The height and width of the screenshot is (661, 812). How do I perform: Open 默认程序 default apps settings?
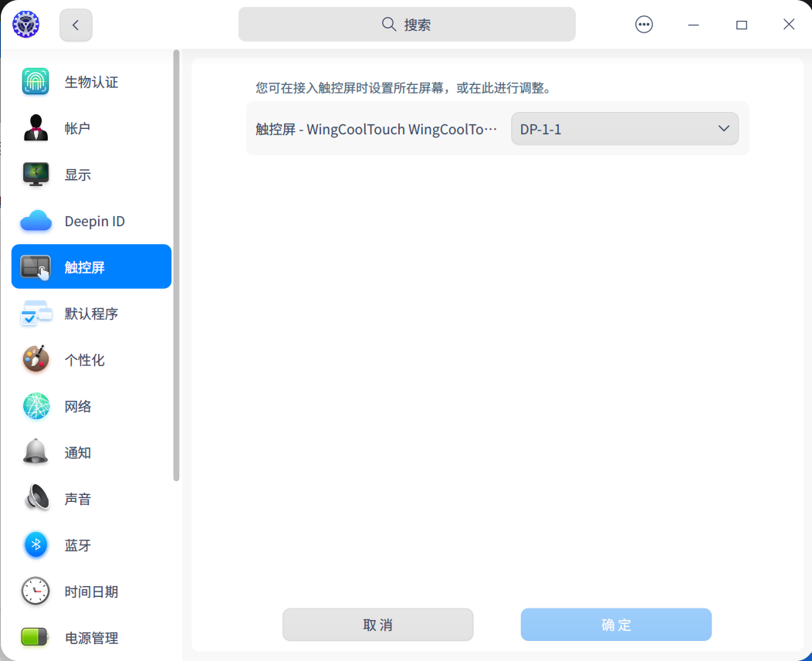click(x=90, y=313)
